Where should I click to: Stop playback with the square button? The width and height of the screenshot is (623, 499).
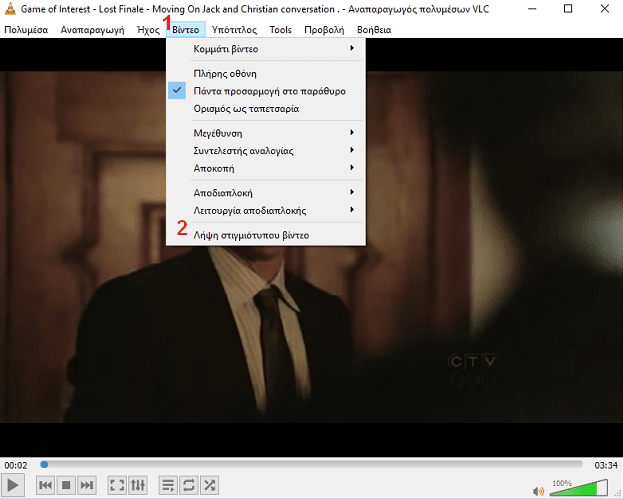pos(66,485)
